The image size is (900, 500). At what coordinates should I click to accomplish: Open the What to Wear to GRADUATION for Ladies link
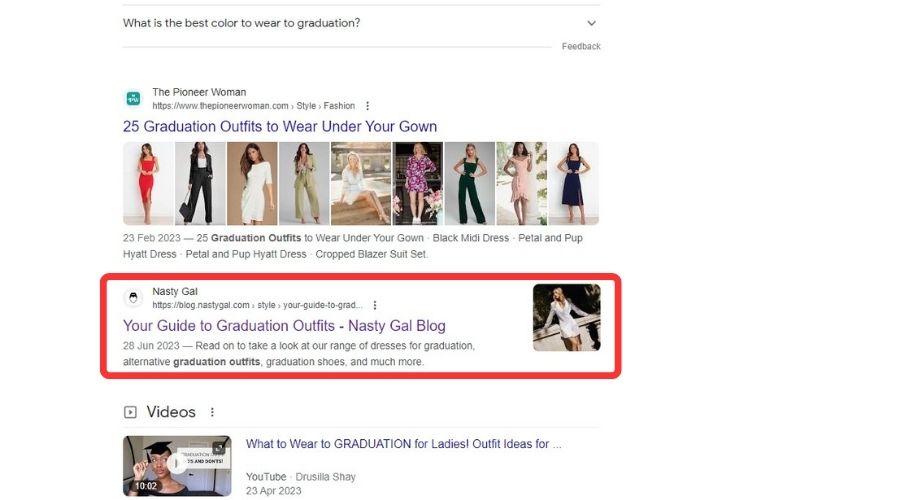[404, 444]
